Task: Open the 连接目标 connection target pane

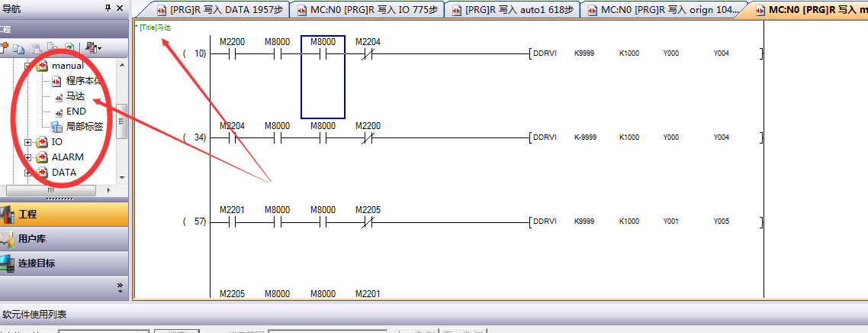Action: click(x=63, y=263)
